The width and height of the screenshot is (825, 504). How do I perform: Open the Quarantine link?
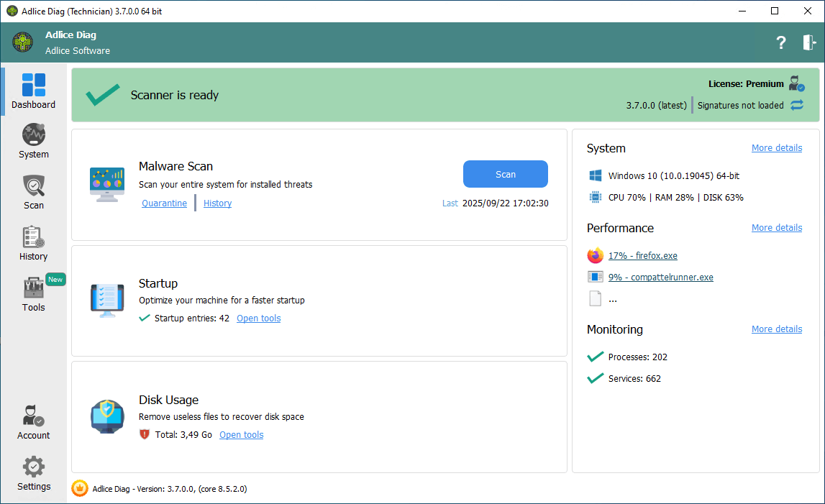point(164,203)
